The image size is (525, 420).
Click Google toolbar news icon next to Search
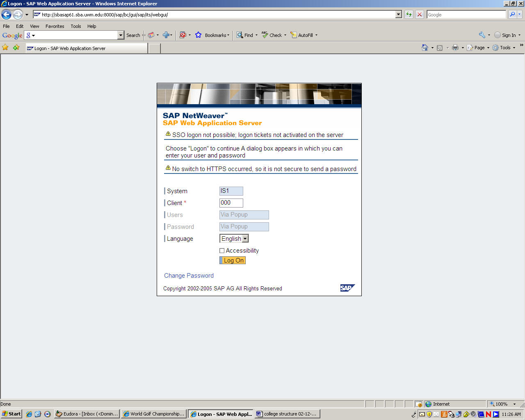click(x=151, y=35)
